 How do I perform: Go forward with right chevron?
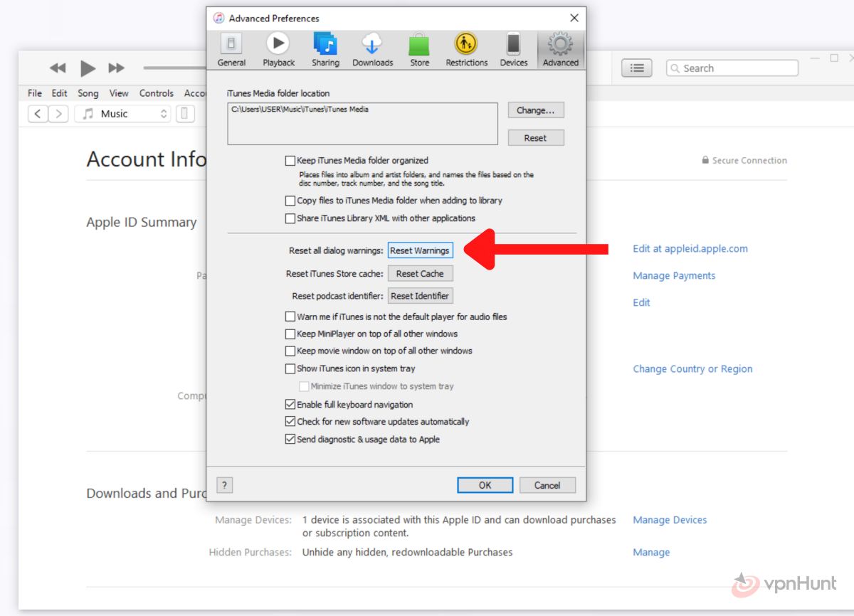pyautogui.click(x=58, y=114)
